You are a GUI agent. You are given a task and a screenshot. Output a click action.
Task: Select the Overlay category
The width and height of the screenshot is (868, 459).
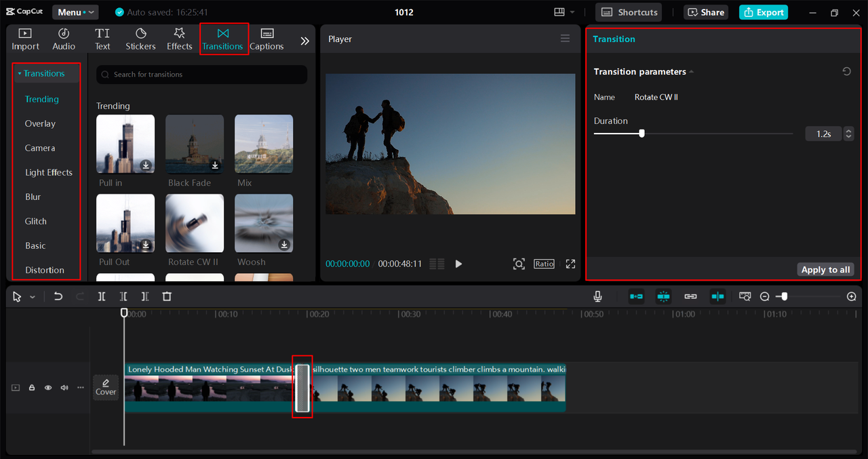(x=40, y=123)
